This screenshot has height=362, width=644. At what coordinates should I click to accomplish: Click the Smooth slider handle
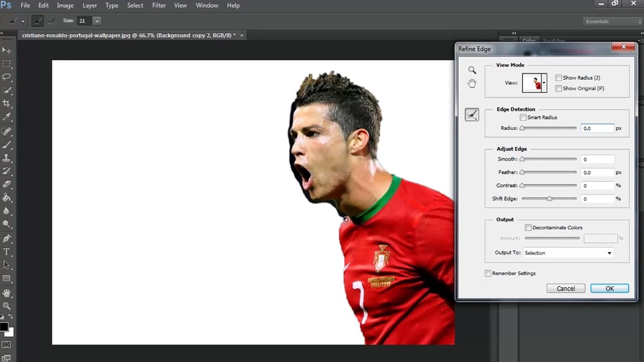(x=522, y=159)
